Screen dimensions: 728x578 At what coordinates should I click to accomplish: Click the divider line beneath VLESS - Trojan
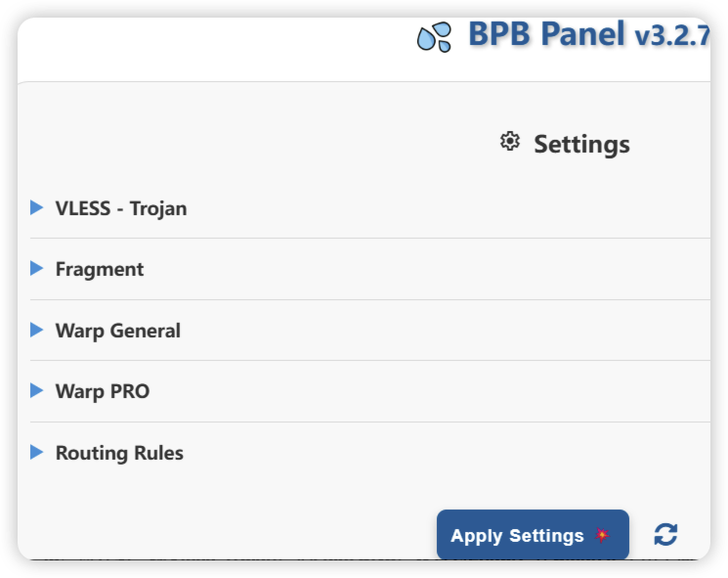click(370, 239)
